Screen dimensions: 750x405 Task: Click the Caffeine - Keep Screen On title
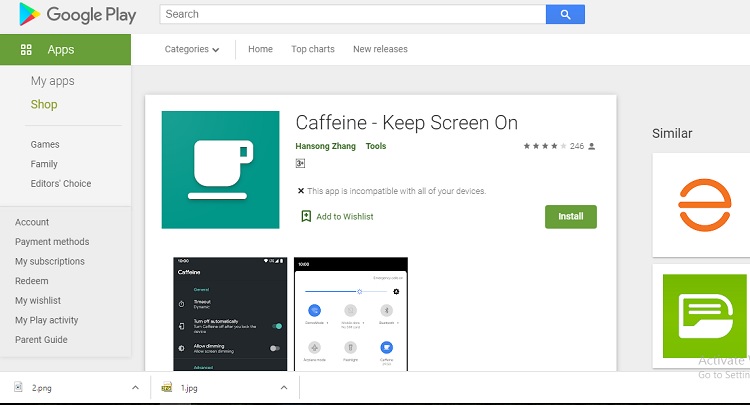pyautogui.click(x=407, y=123)
